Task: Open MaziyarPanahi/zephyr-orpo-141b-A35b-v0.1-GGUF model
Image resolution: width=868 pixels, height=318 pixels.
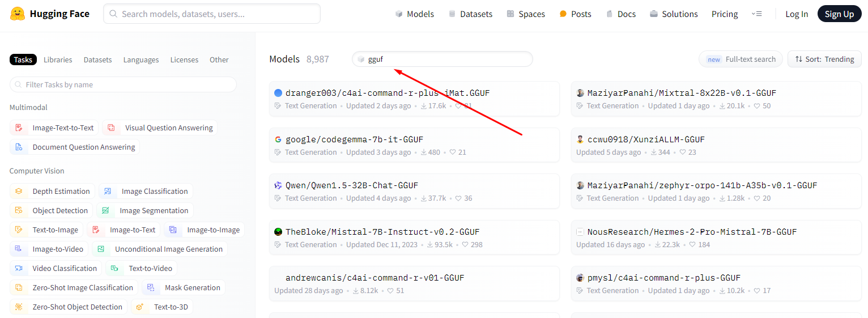Action: click(x=716, y=191)
